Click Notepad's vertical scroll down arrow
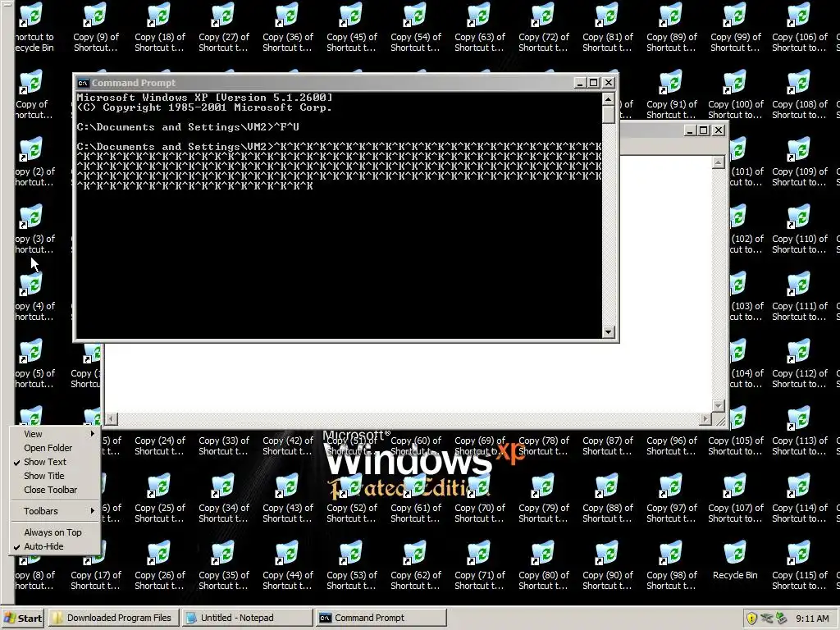 pyautogui.click(x=719, y=405)
